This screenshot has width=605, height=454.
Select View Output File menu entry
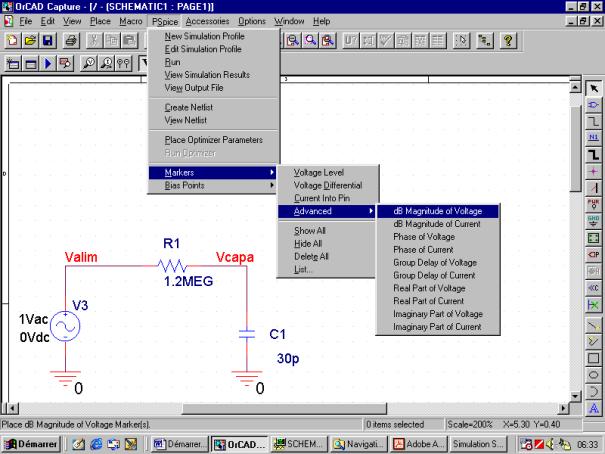tap(213, 88)
